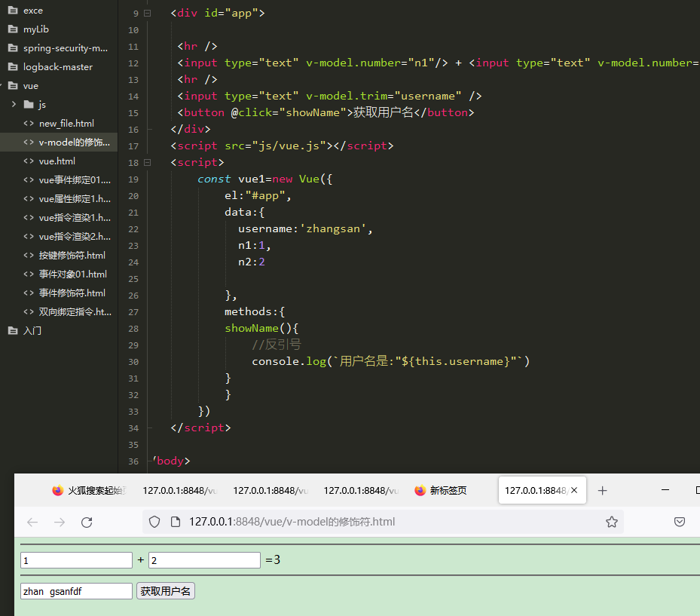
Task: Click the 获取用户名 button
Action: click(x=166, y=591)
